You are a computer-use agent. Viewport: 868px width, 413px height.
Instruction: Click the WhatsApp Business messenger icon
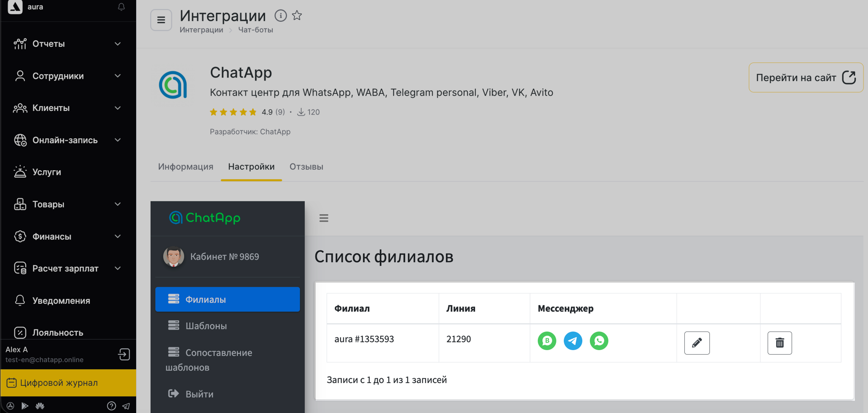pos(547,341)
